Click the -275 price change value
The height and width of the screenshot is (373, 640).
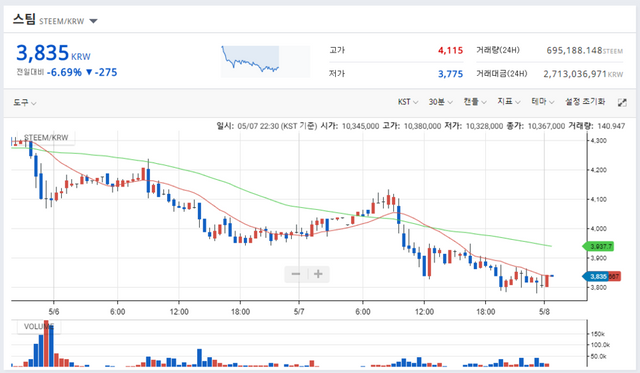click(106, 72)
